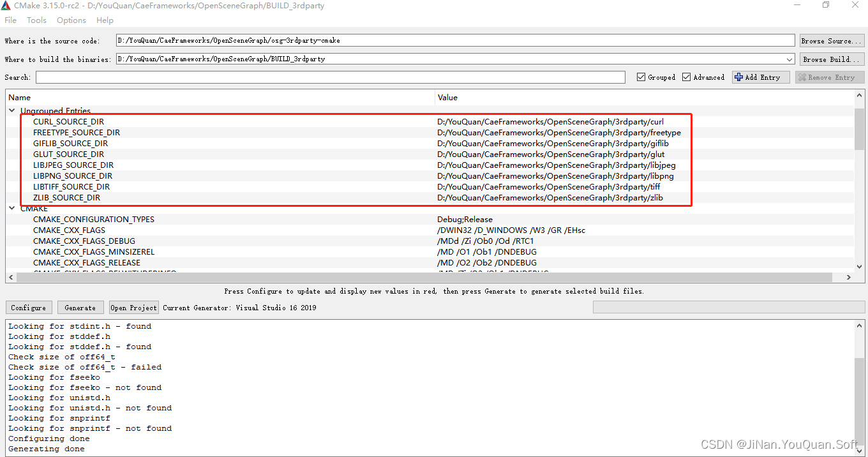
Task: Open the File menu
Action: pos(10,20)
